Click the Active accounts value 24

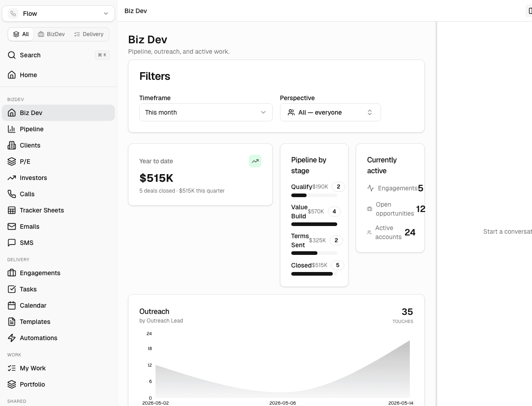coord(410,232)
